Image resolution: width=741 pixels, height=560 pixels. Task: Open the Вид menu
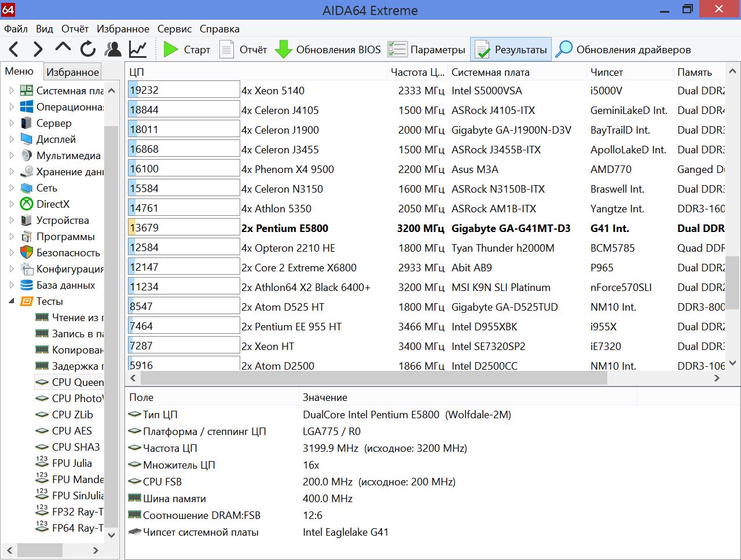click(45, 29)
